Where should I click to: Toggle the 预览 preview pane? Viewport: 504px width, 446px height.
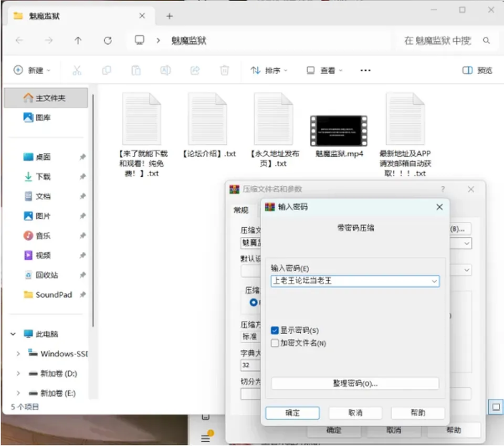pyautogui.click(x=477, y=70)
